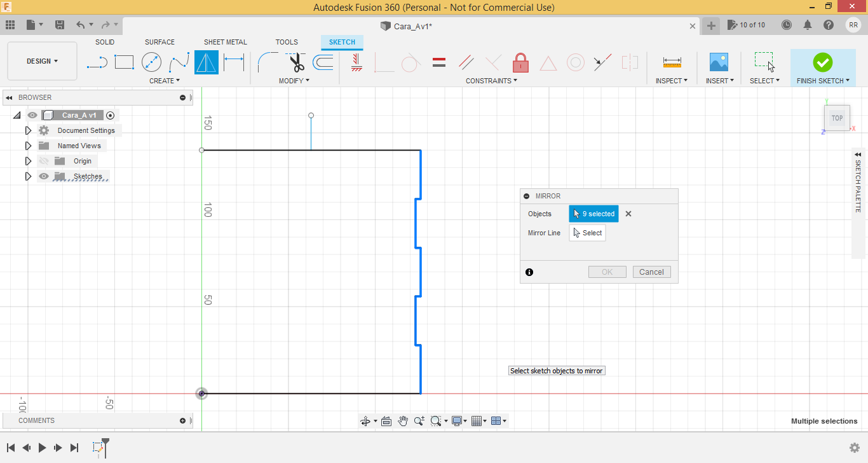Collapse the Cara_A v1 root node
The height and width of the screenshot is (463, 868).
[x=17, y=115]
